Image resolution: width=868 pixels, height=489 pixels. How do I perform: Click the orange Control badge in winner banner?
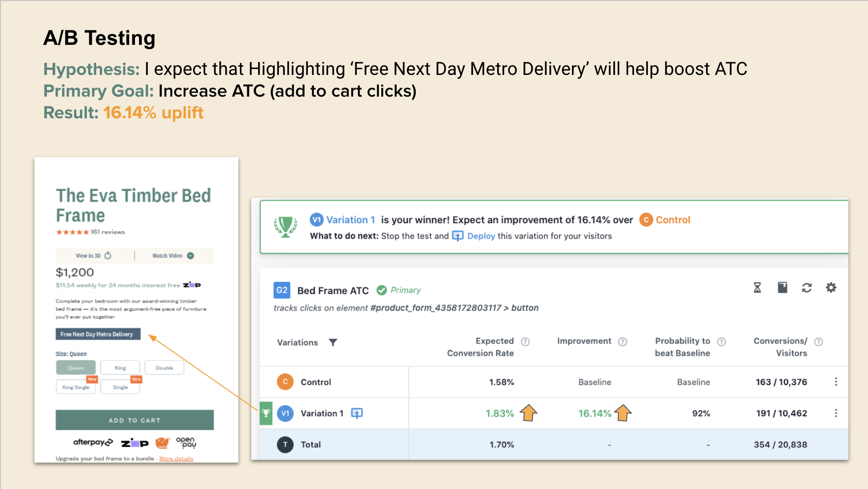point(646,220)
